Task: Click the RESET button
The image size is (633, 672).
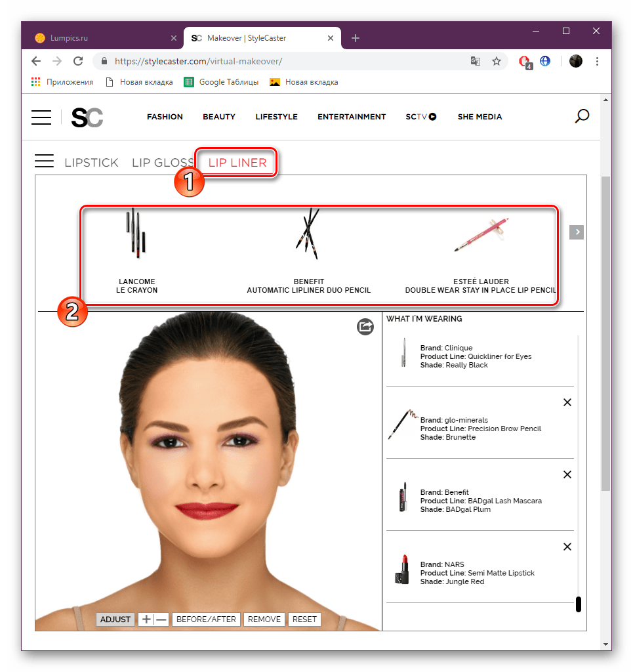Action: (x=304, y=619)
